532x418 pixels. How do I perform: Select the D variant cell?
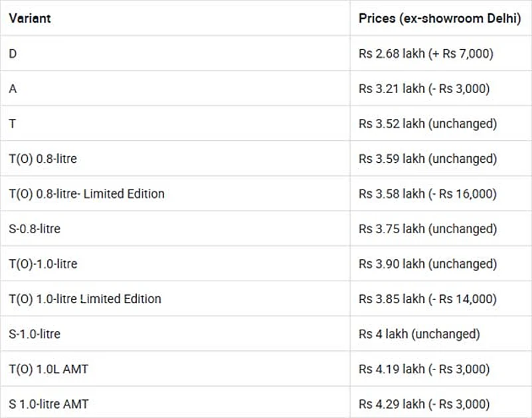pyautogui.click(x=13, y=54)
